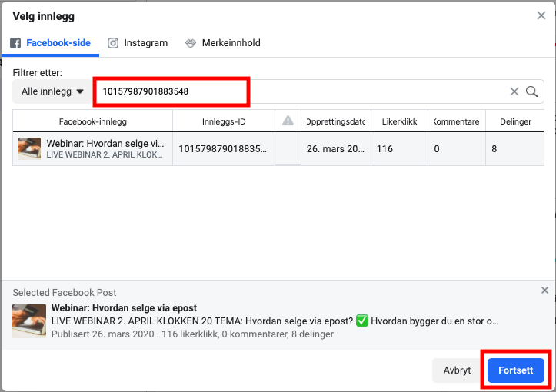Click the 116 likes cell
The width and height of the screenshot is (556, 392).
coord(399,149)
